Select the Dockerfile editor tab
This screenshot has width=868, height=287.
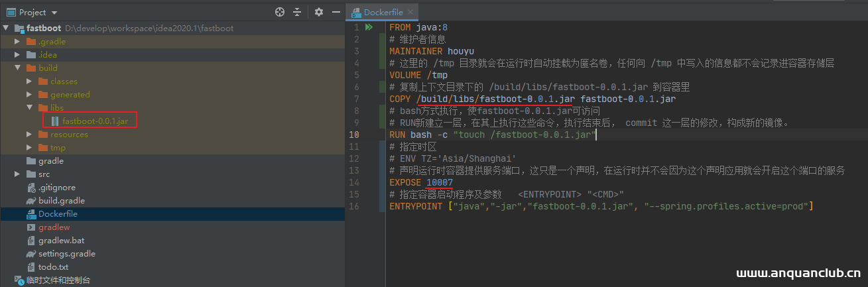(x=383, y=12)
